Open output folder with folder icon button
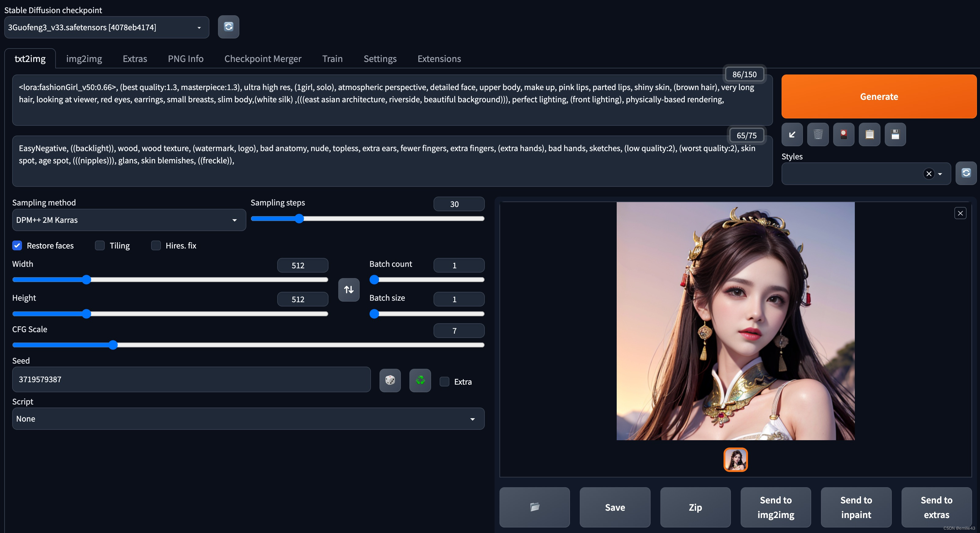The width and height of the screenshot is (980, 533). tap(535, 507)
